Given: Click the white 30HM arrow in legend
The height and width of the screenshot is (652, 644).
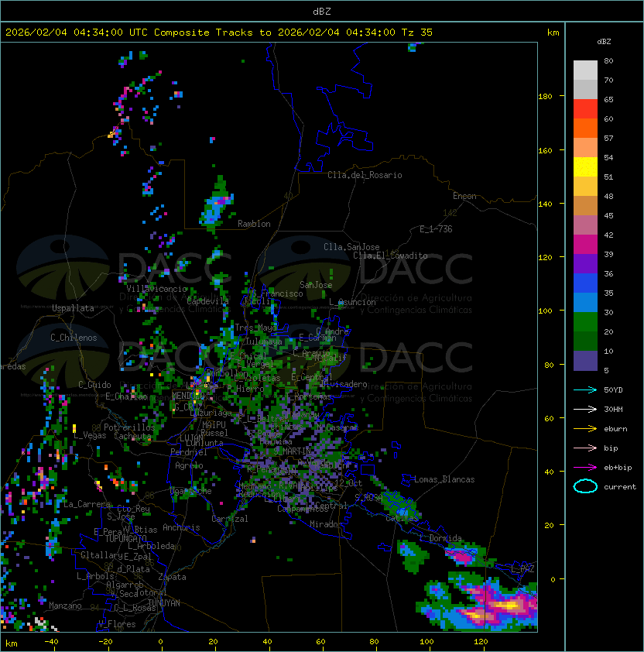Looking at the screenshot, I should [585, 409].
